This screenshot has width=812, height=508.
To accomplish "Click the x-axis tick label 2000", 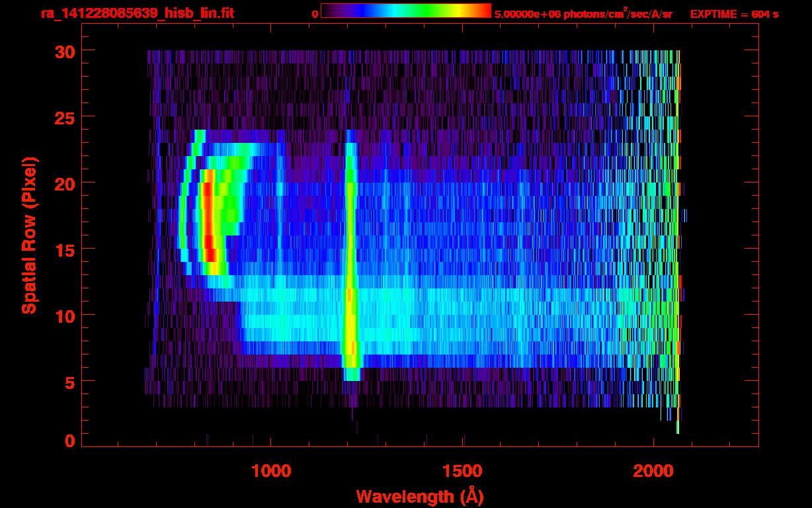I will click(653, 471).
